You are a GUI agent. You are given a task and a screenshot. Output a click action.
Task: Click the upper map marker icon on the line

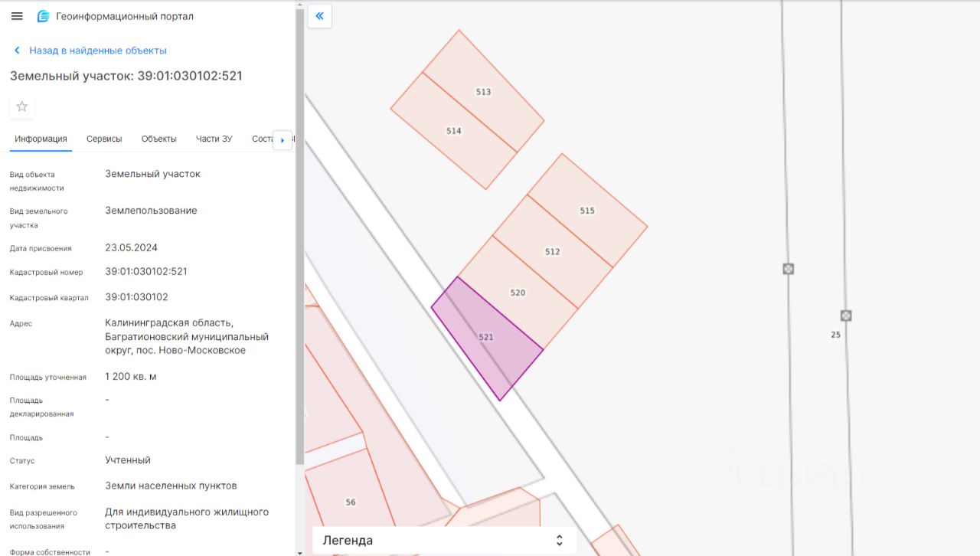[788, 269]
